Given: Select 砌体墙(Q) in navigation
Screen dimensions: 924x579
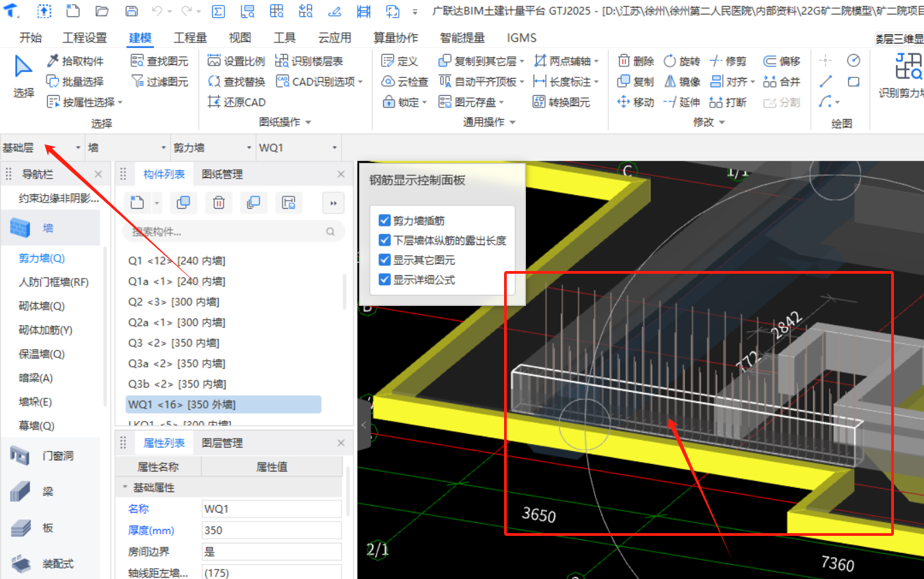Looking at the screenshot, I should 41,306.
